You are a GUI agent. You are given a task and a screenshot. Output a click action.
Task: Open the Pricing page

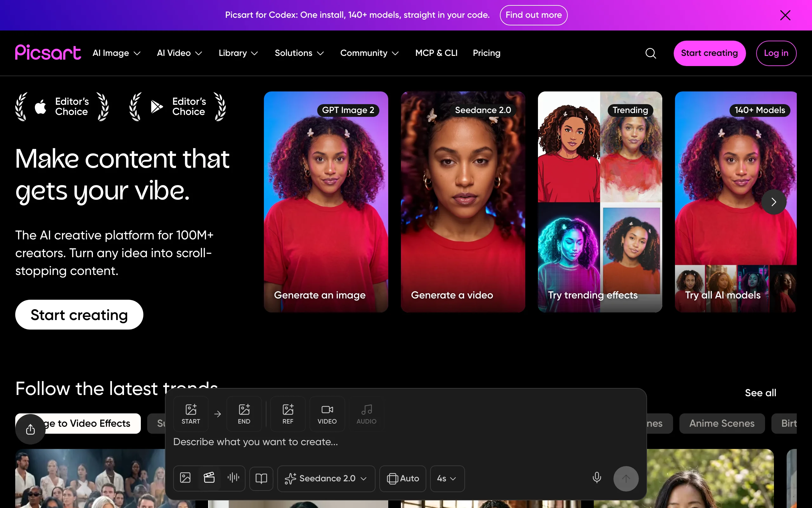487,53
